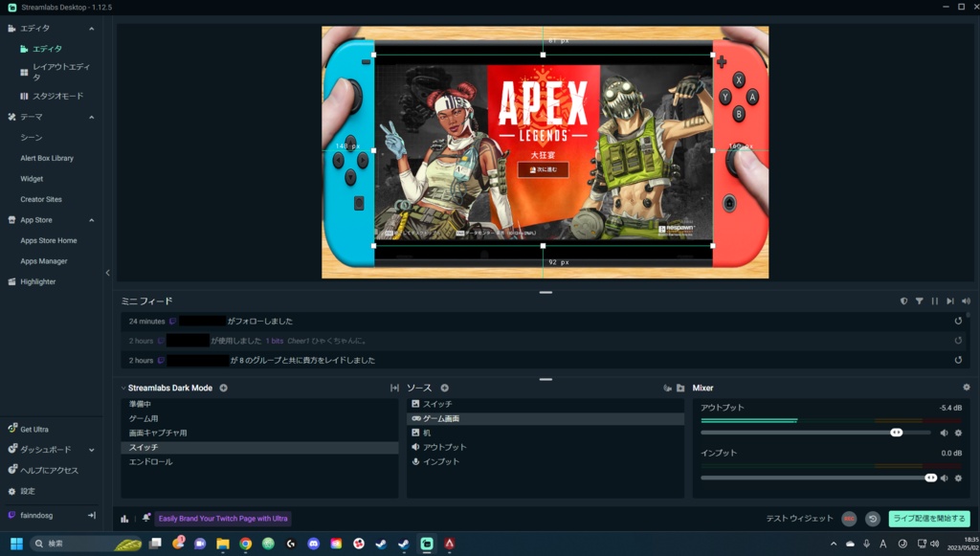Select the 画面キャプチャ用 scene
This screenshot has width=980, height=556.
coord(259,433)
